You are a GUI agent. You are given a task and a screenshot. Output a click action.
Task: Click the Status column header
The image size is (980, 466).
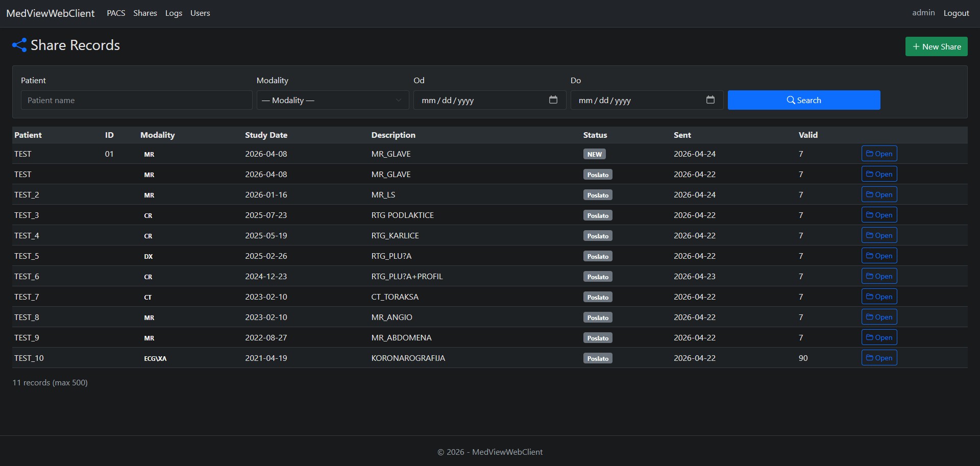pyautogui.click(x=595, y=135)
